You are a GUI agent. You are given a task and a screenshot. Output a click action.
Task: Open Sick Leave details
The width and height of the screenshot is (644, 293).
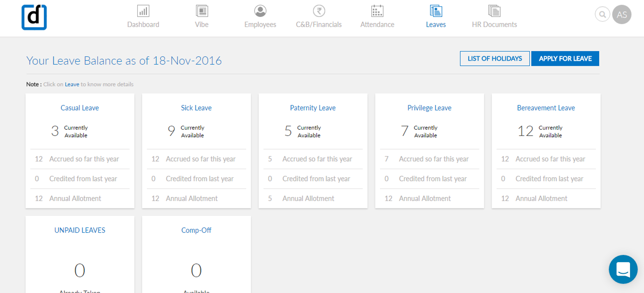(x=196, y=108)
